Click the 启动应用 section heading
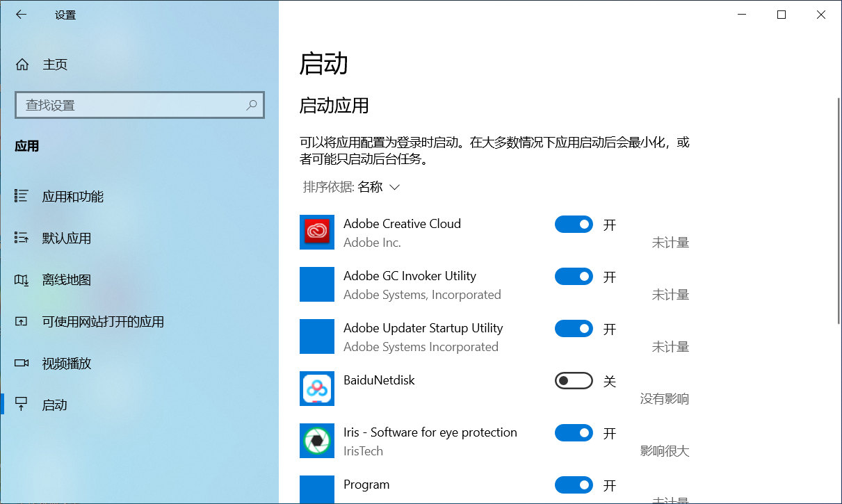This screenshot has width=842, height=504. [x=334, y=106]
